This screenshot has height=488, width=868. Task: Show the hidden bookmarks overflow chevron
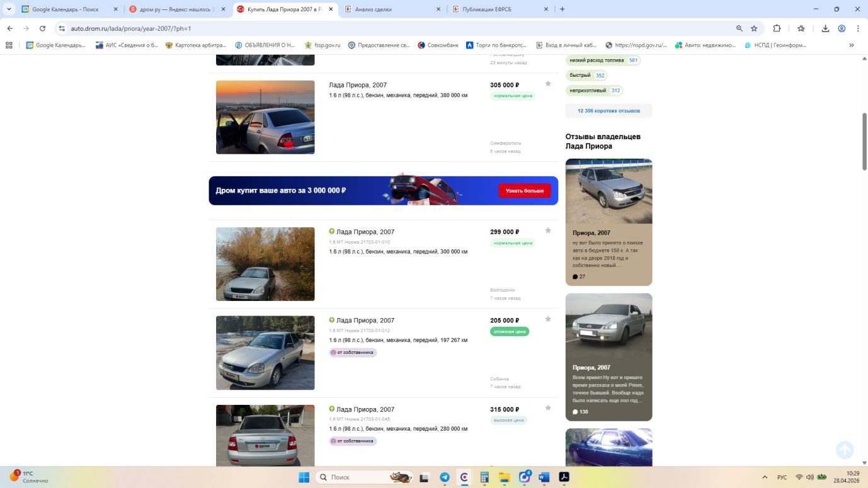pos(852,45)
